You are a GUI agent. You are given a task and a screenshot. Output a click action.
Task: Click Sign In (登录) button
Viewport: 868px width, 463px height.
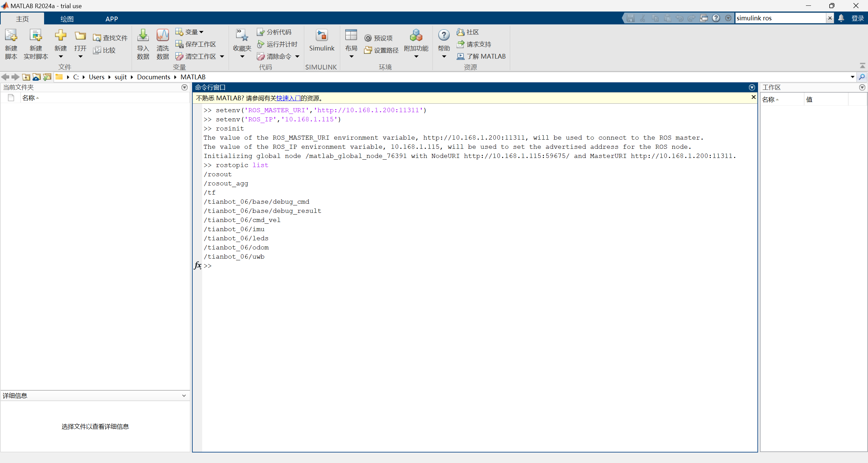pos(857,18)
